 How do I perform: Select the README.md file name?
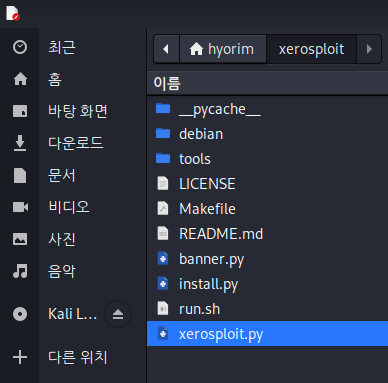(221, 234)
